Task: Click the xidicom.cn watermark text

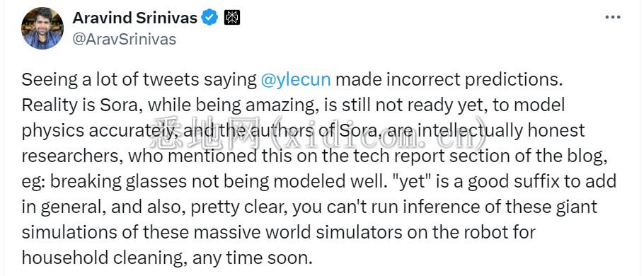Action: tap(318, 134)
